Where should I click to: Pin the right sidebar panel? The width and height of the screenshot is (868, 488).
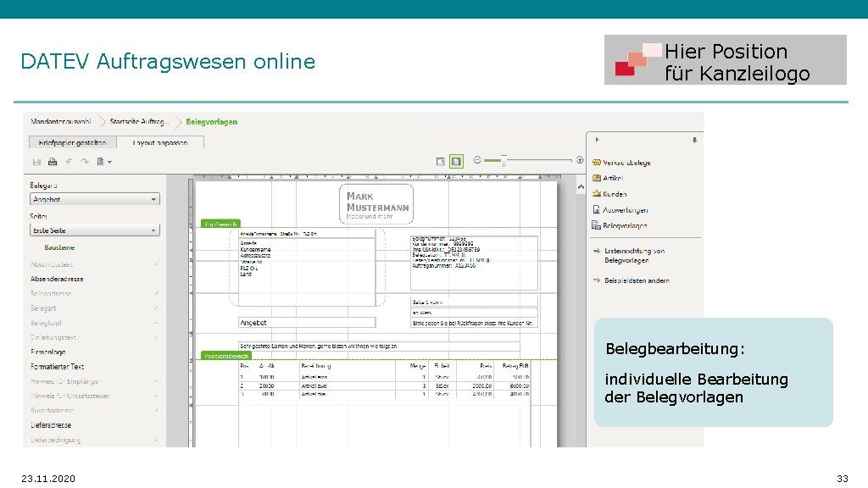tap(694, 139)
